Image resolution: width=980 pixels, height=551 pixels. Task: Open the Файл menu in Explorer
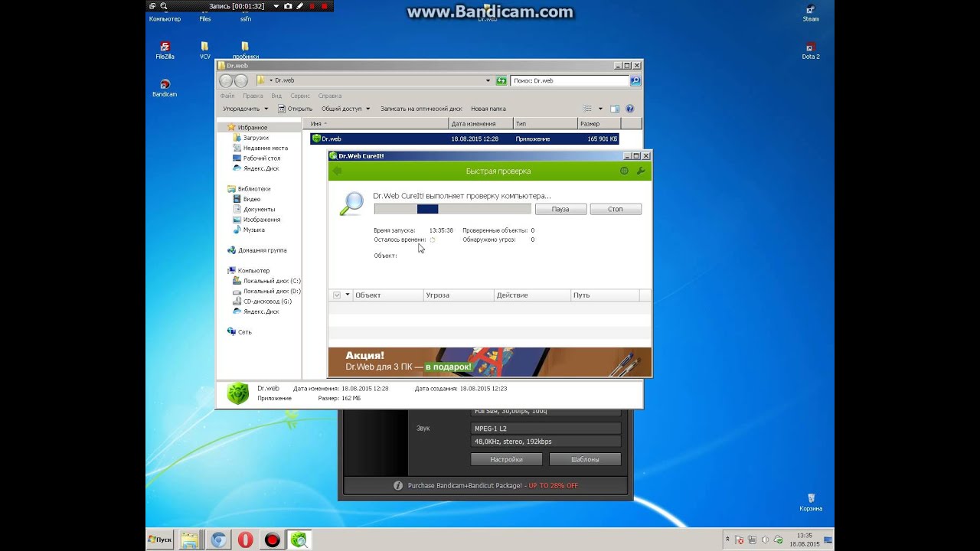point(227,96)
